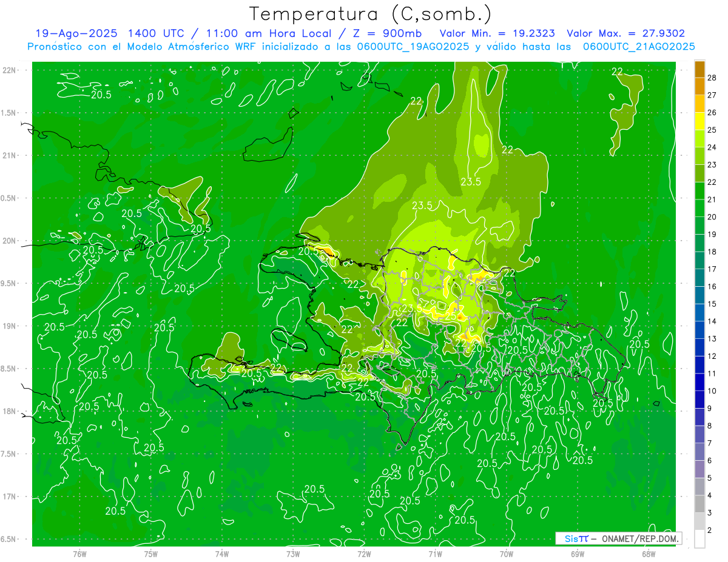Click the '25' contour label over Dominican Republic
The width and height of the screenshot is (728, 562).
pyautogui.click(x=450, y=316)
